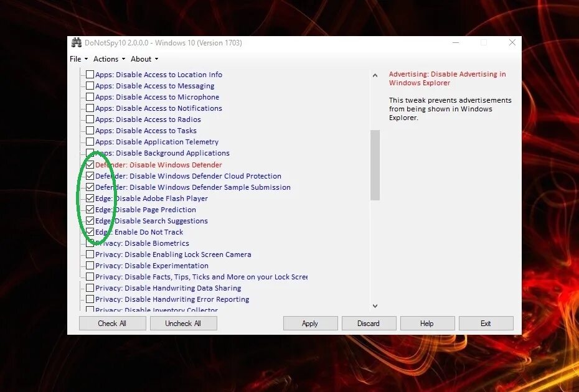
Task: Click the tweak list scrollbar thumb
Action: (x=375, y=165)
